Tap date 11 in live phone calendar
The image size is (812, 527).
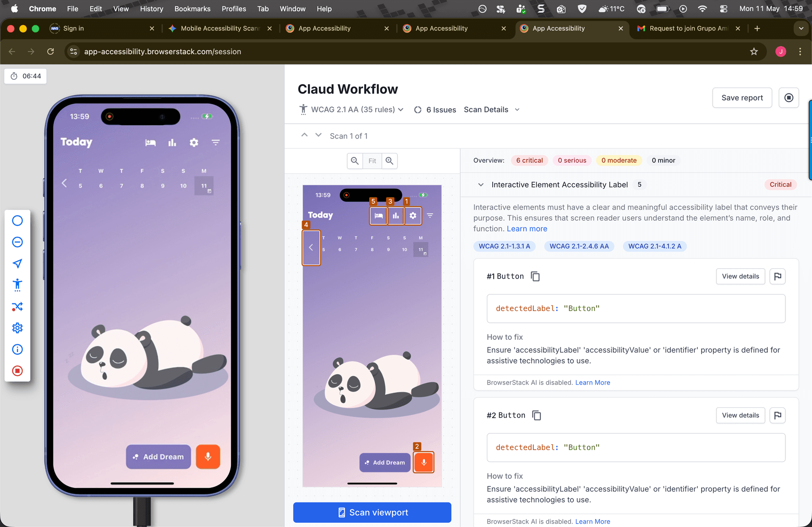click(204, 186)
